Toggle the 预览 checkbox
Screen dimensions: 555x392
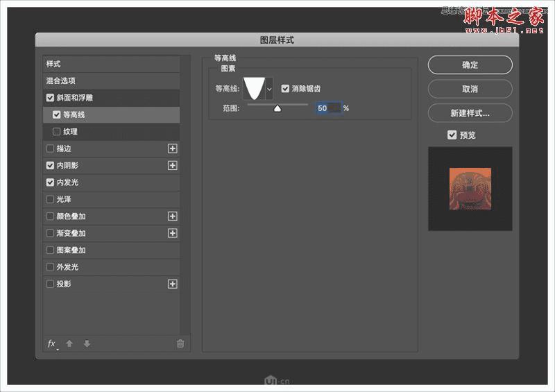(x=452, y=135)
